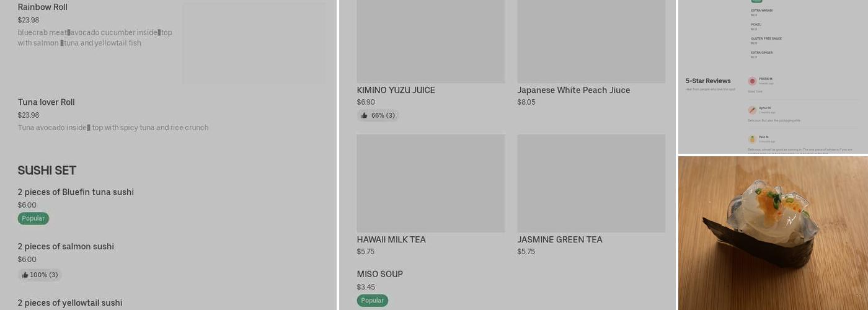Pick the GLUTEN FREE SAUCE option
The width and height of the screenshot is (868, 310).
click(766, 38)
